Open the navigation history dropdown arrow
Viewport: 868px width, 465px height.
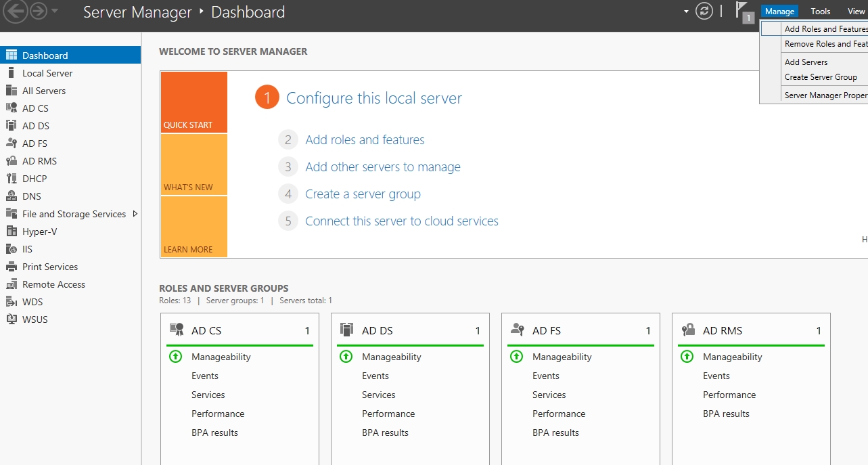click(55, 12)
